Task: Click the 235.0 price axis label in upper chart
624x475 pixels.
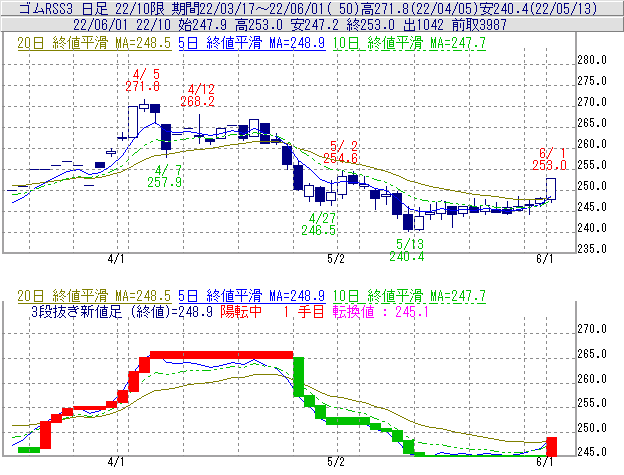Action: [592, 249]
